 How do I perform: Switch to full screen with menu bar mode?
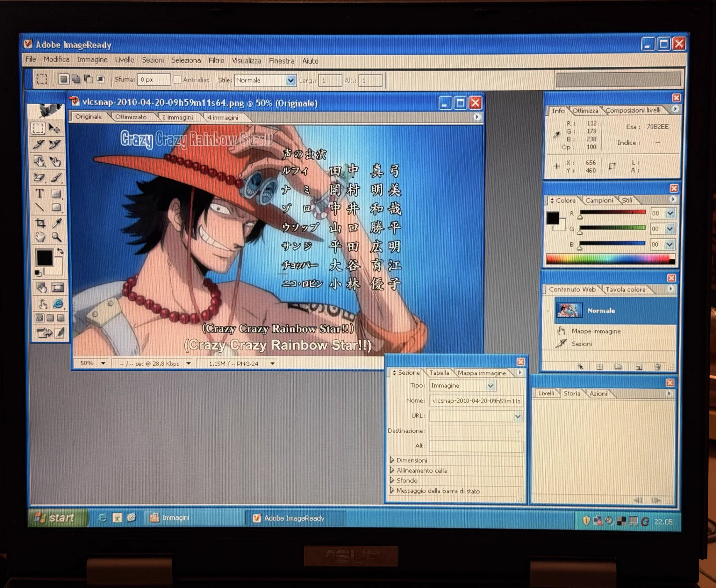(x=50, y=318)
